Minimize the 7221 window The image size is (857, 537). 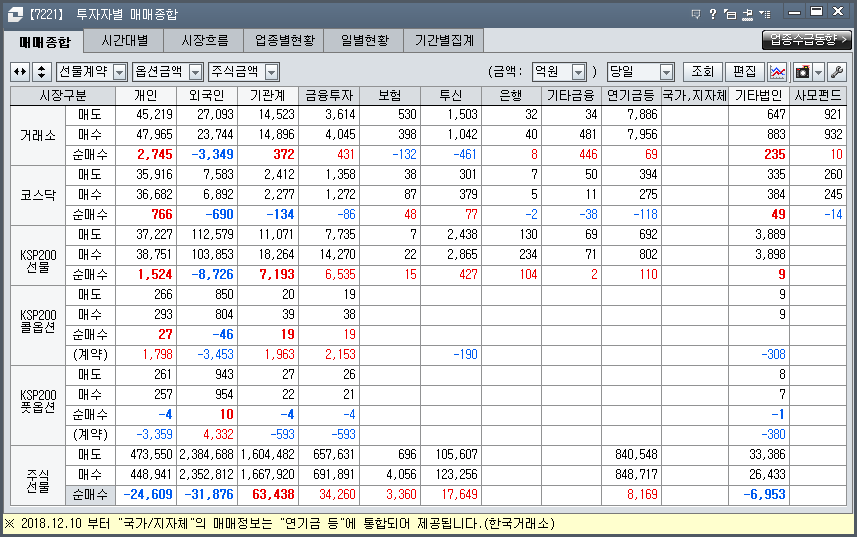point(795,12)
